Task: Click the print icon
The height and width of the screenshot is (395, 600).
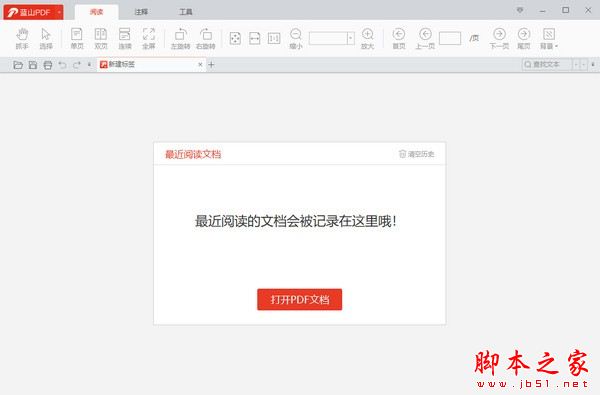Action: pos(48,65)
